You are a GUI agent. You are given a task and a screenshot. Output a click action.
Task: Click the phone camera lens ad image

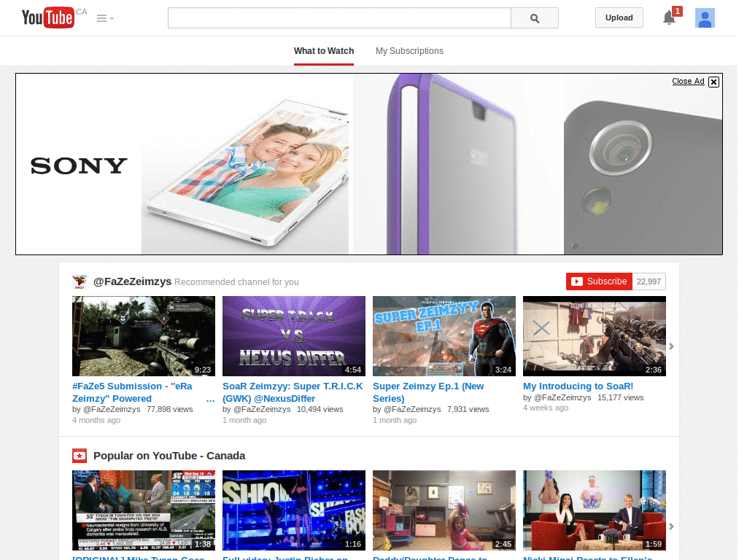[643, 164]
